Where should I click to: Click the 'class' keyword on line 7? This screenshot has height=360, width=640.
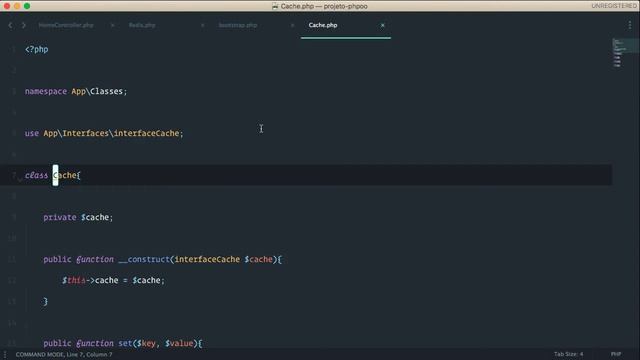[36, 175]
